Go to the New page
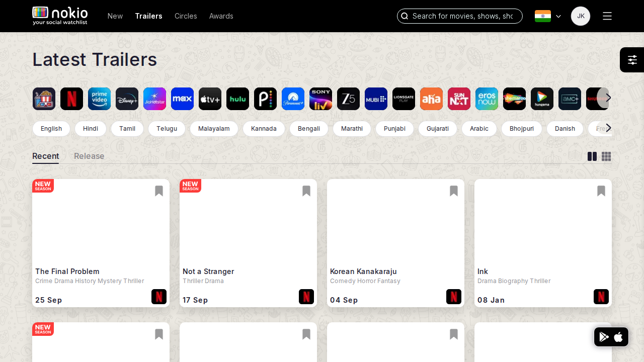Screen dimensions: 644x362 click(x=115, y=16)
